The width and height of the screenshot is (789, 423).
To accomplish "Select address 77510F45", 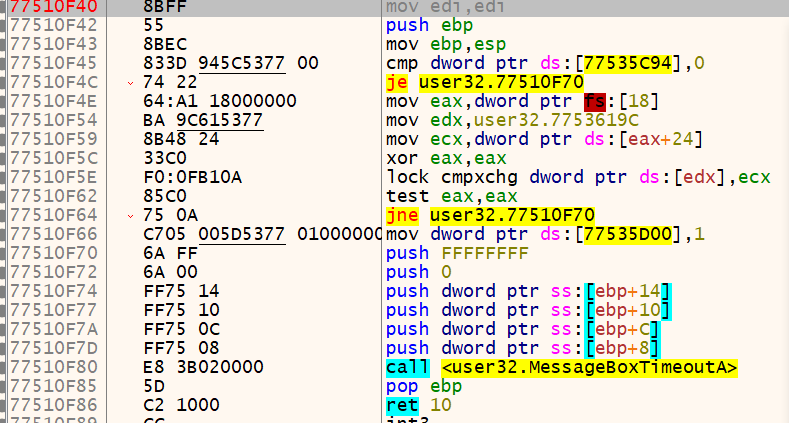I will [54, 63].
